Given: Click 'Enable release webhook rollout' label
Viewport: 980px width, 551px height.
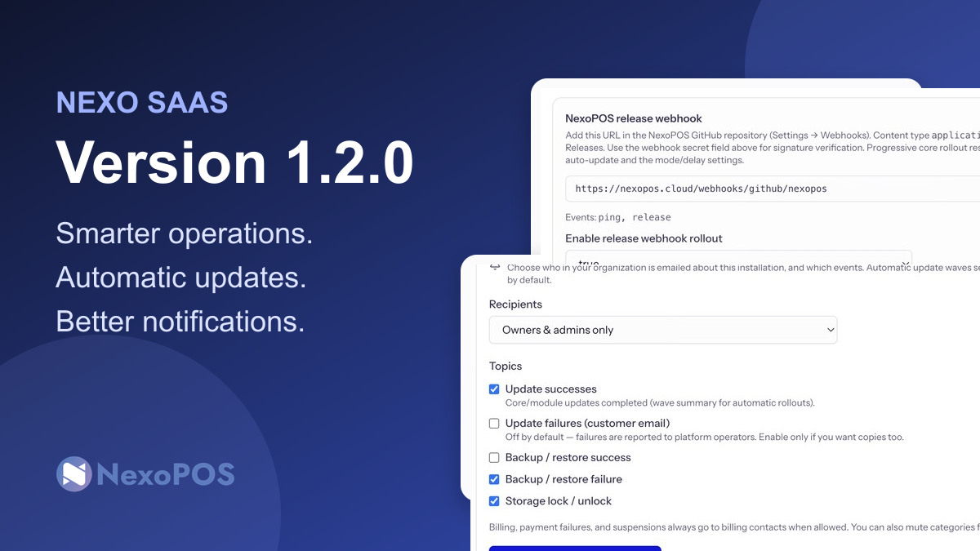Looking at the screenshot, I should point(644,238).
